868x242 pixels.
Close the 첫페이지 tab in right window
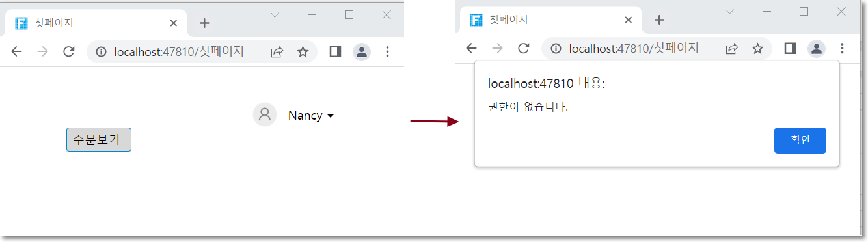coord(628,20)
